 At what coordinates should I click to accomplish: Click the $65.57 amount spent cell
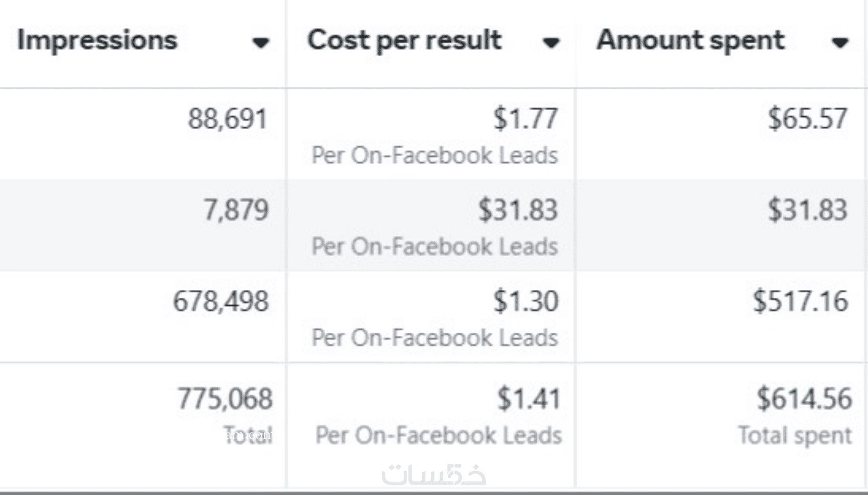click(x=808, y=119)
